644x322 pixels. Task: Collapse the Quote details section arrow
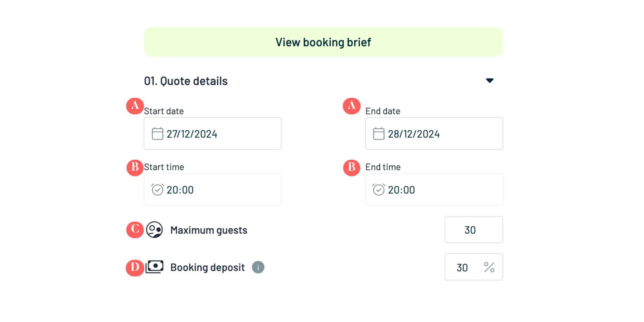[489, 80]
